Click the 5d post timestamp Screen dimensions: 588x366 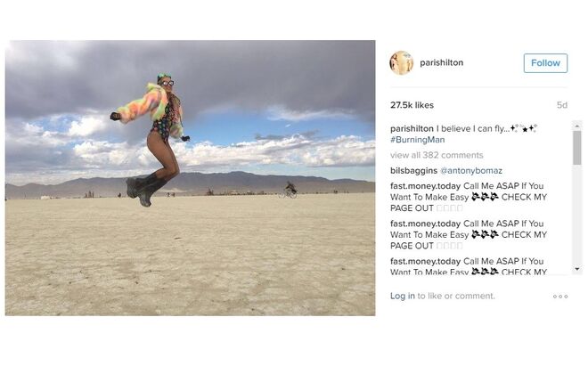[x=562, y=105]
